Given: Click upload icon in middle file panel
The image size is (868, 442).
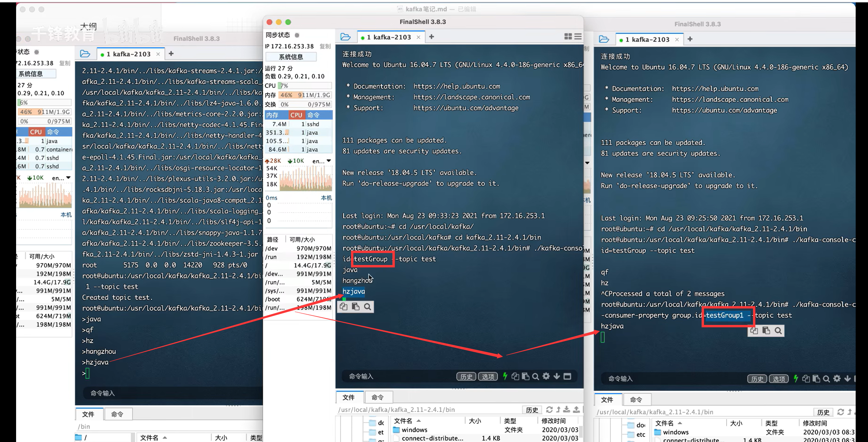Looking at the screenshot, I should click(576, 409).
